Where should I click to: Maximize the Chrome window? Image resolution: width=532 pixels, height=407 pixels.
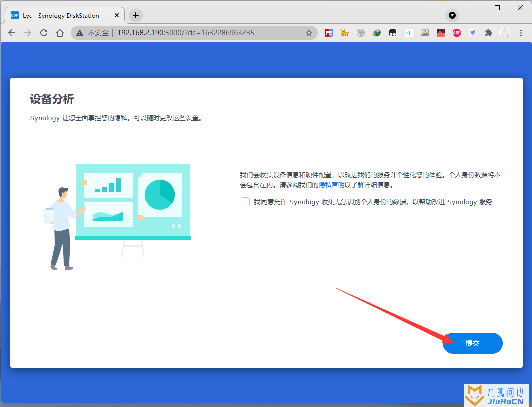click(497, 8)
